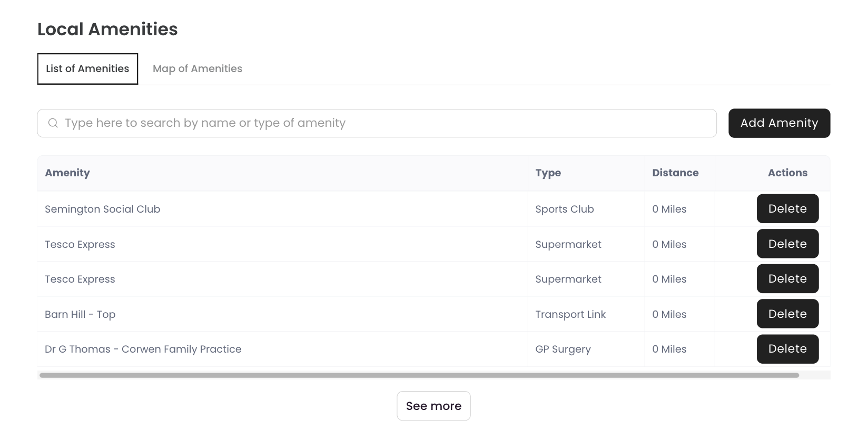Focus the amenity search input field
The width and height of the screenshot is (868, 440).
377,123
